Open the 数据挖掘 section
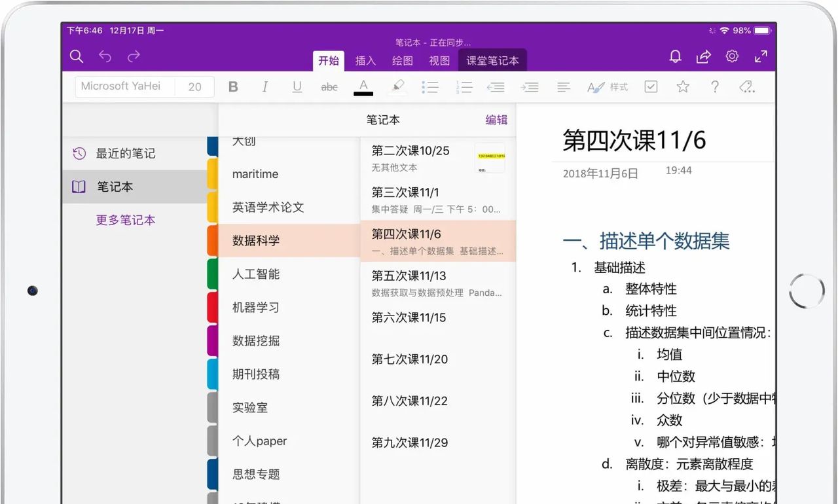838x504 pixels. pyautogui.click(x=289, y=341)
